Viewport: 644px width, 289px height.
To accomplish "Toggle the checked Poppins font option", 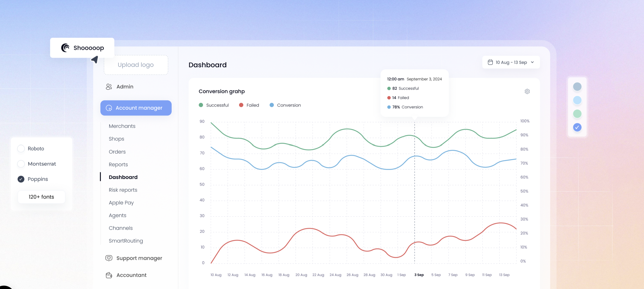I will point(21,179).
